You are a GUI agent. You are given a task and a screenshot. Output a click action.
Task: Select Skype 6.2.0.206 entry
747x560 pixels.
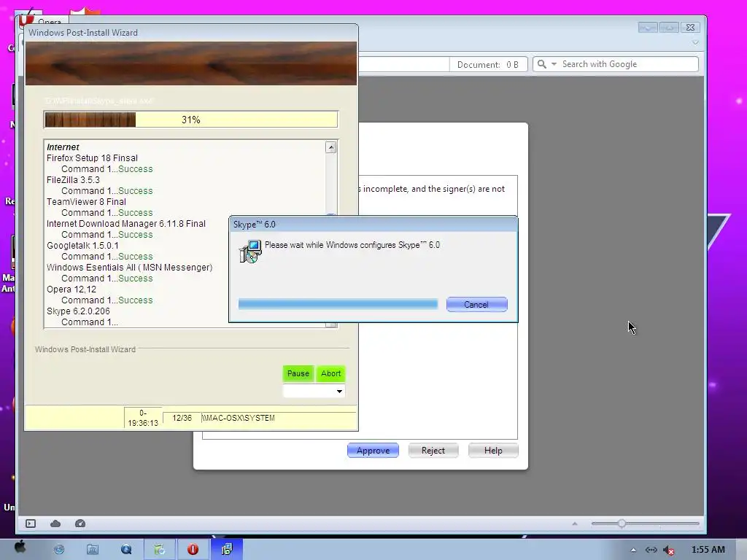click(x=78, y=311)
